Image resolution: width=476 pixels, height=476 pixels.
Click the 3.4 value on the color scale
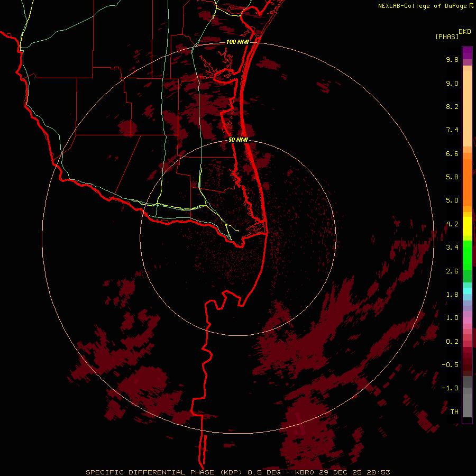[x=452, y=248]
